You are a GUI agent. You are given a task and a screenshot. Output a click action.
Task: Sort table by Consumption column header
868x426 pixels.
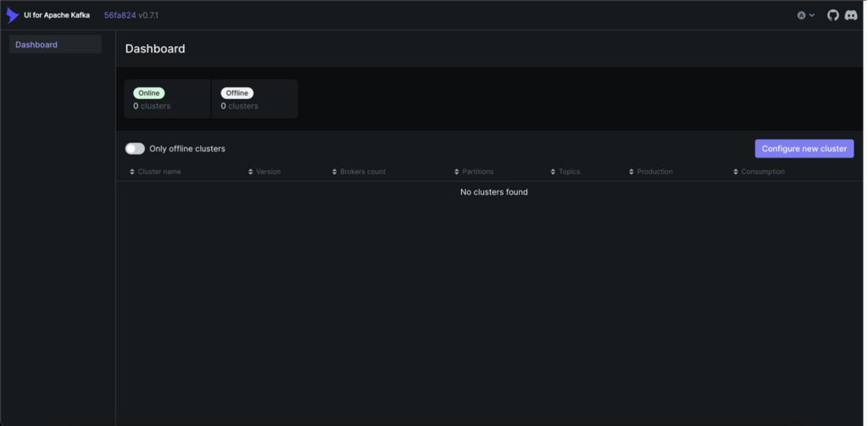(x=763, y=172)
